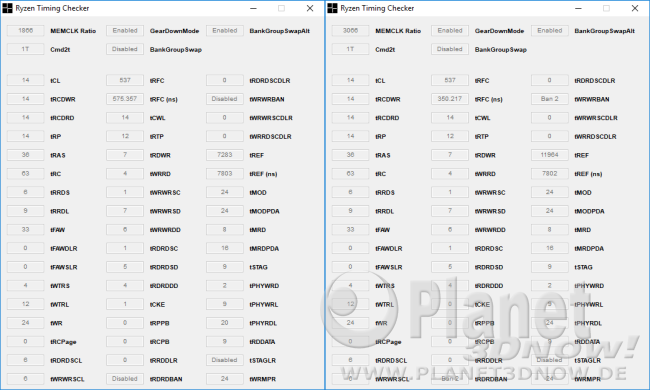
Task: Click the tRCDRD label in right window
Action: click(387, 118)
